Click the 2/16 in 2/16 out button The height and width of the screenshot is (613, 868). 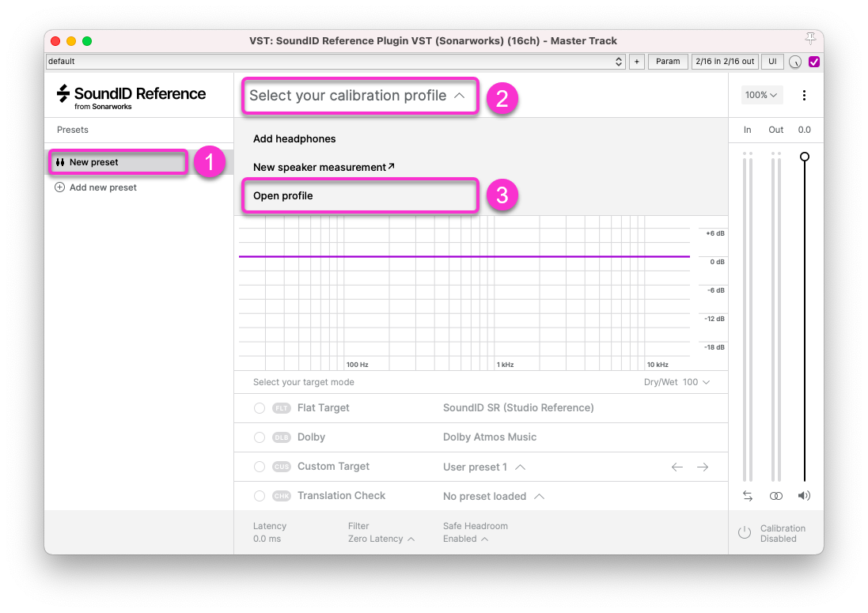[x=725, y=62]
